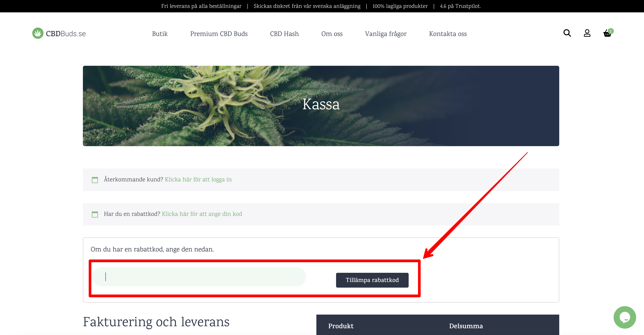Focus the discount code input field
Screen dimensions: 644x335
click(x=199, y=277)
